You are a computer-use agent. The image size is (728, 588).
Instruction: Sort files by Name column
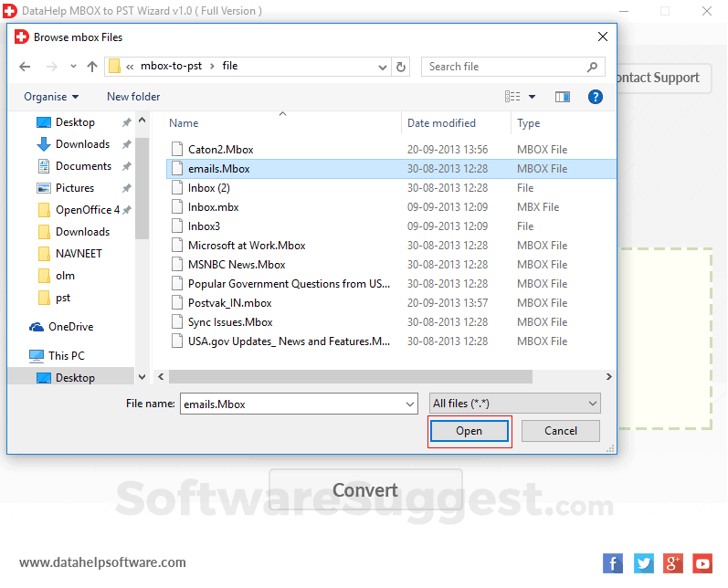pos(184,123)
